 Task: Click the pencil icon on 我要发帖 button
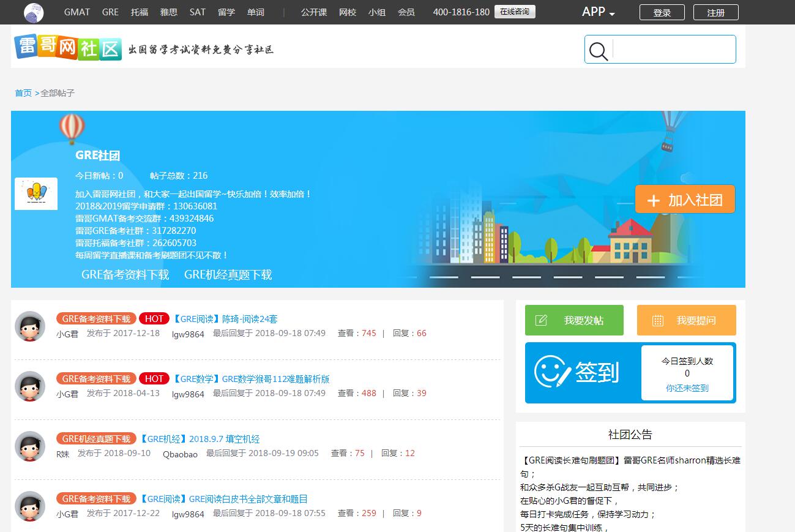click(542, 320)
